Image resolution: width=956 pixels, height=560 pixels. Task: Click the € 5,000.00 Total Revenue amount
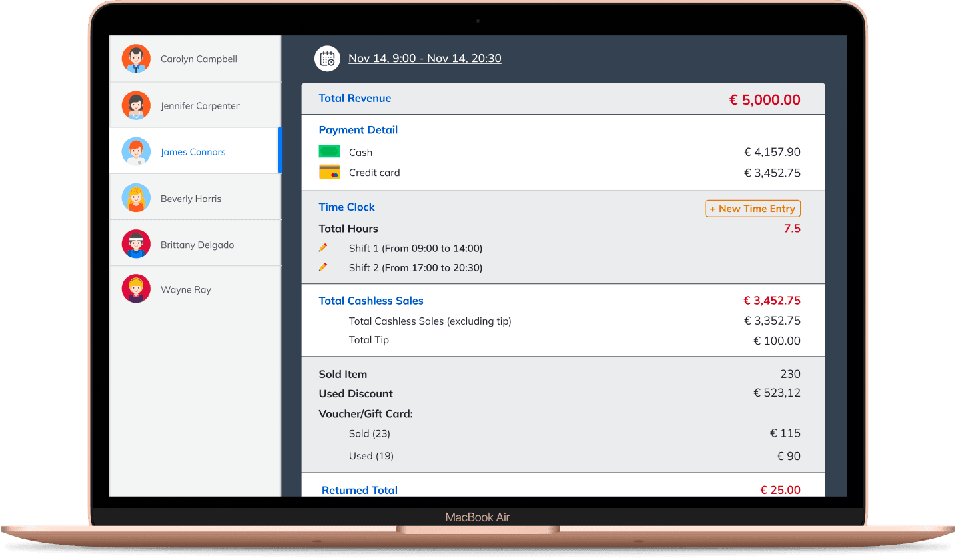click(765, 99)
